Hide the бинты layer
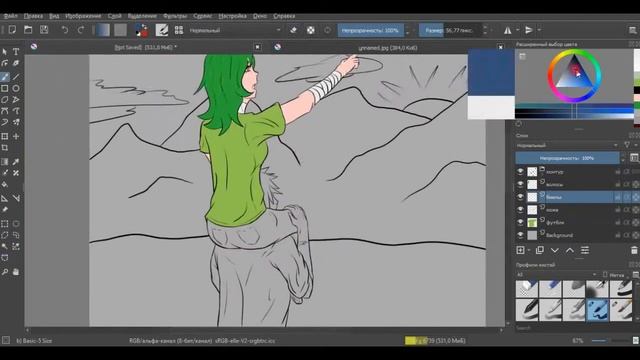Viewport: 640px width, 360px height. click(520, 197)
